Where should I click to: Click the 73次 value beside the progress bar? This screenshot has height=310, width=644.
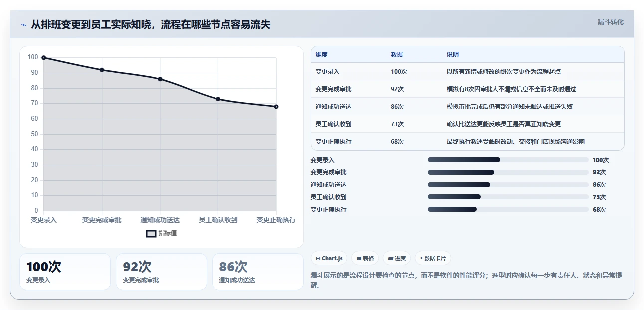[x=599, y=197]
